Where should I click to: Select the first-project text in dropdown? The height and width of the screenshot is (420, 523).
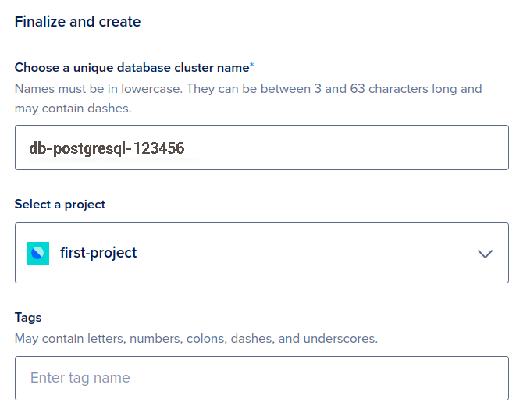tap(98, 253)
